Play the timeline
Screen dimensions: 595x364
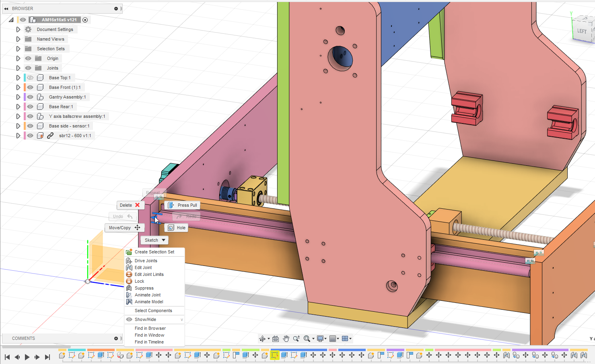coord(27,357)
